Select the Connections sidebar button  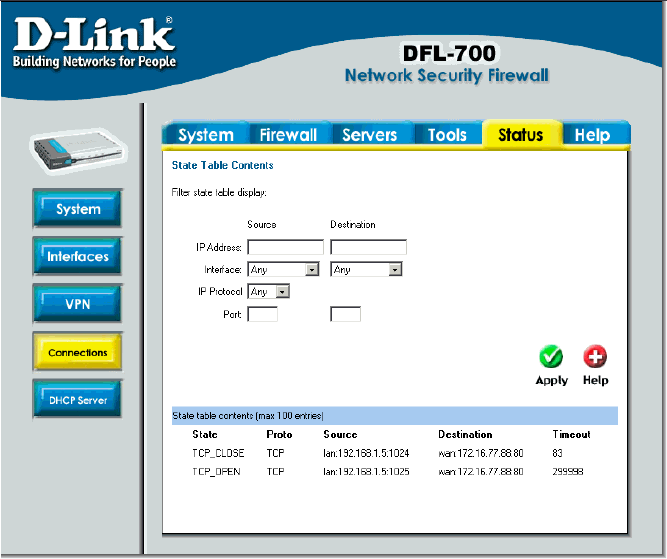pos(78,352)
